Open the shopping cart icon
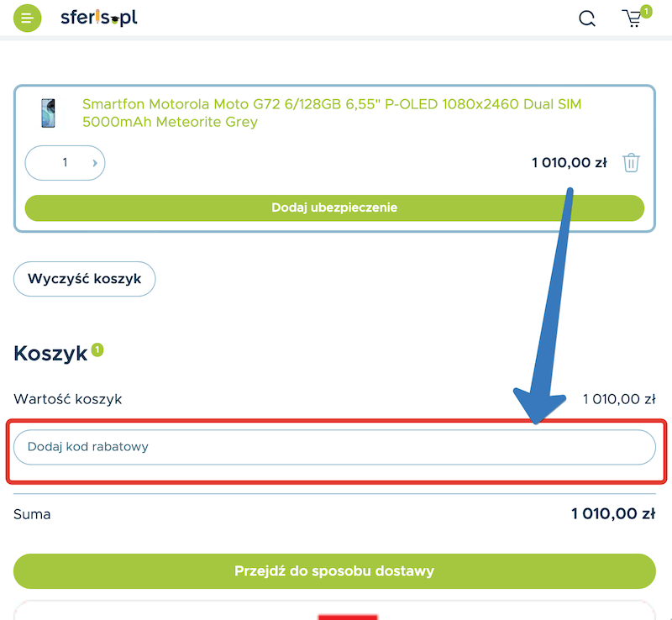672x620 pixels. pyautogui.click(x=632, y=18)
